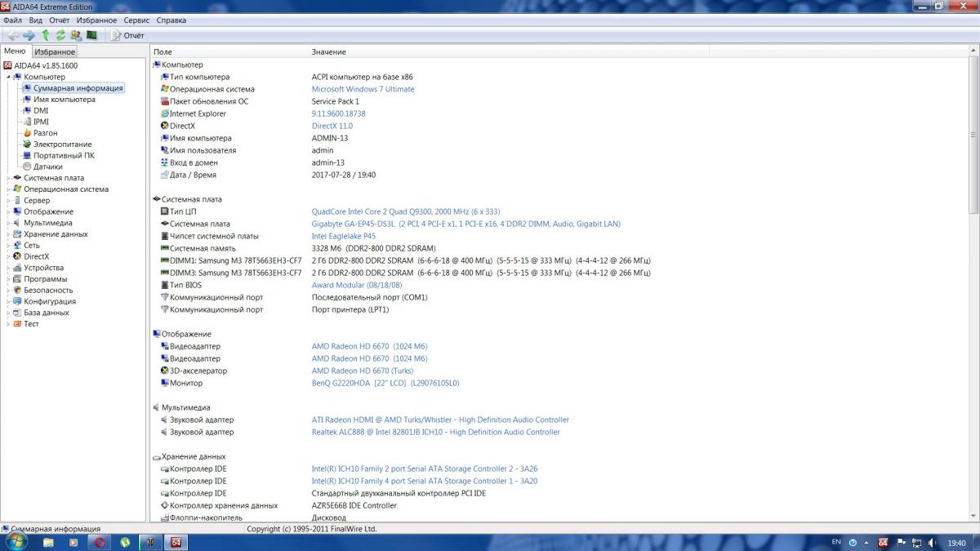Select Электропитание in the tree

click(62, 144)
